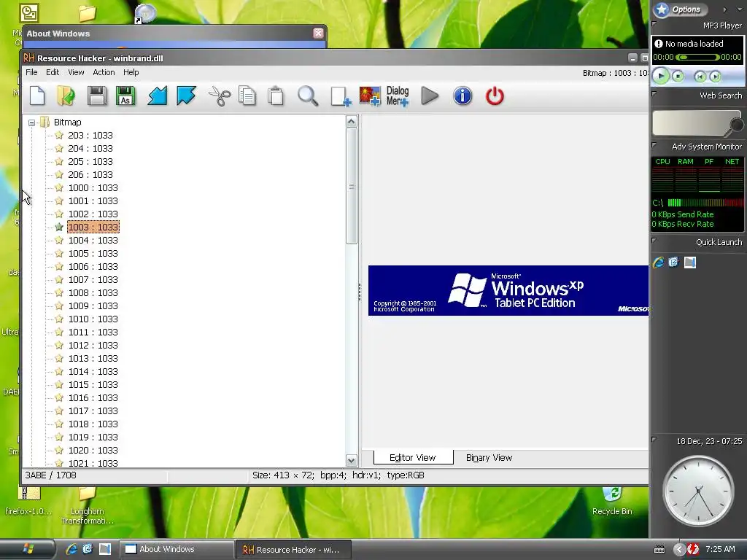Switch to the Binary View tab
This screenshot has height=560, width=747.
[x=489, y=458]
